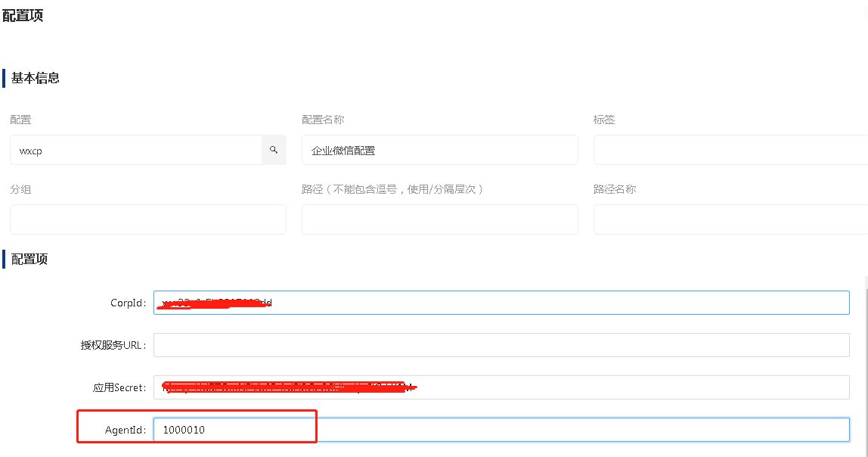The width and height of the screenshot is (868, 457).
Task: Click the 授权服务URL label text
Action: tap(113, 345)
